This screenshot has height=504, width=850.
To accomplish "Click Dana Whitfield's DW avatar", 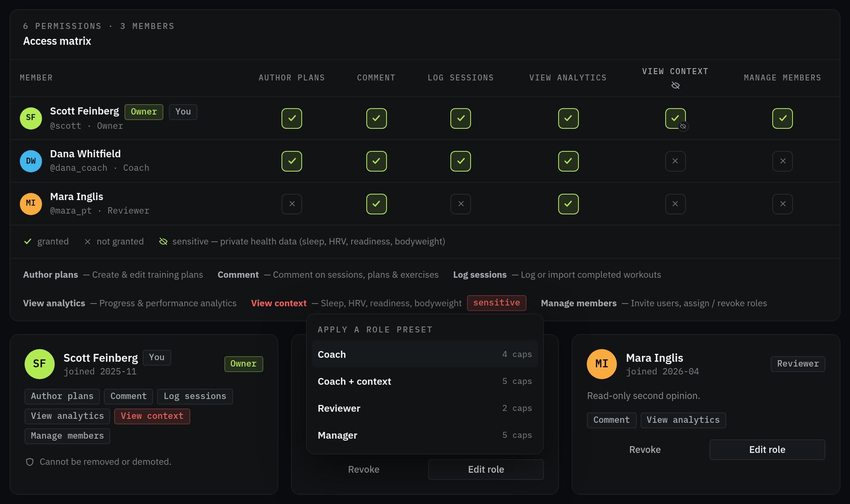I will 31,161.
